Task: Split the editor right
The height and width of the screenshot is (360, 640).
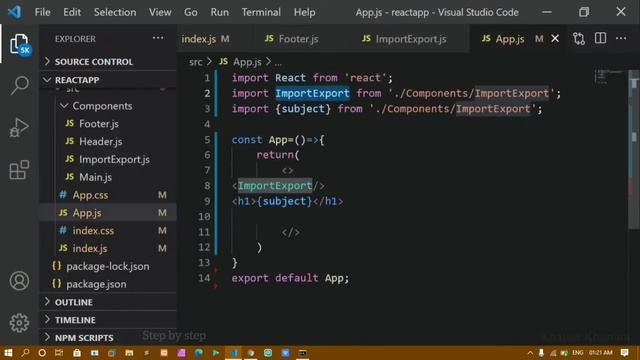Action: [600, 38]
